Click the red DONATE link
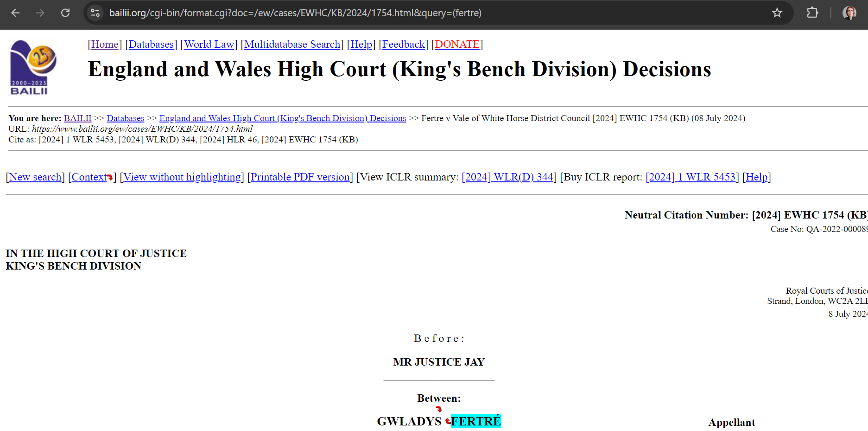 pos(457,44)
